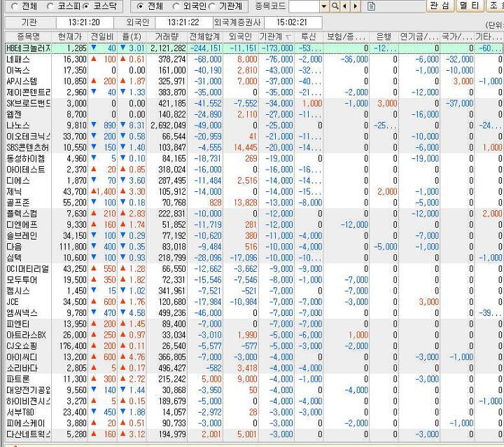This screenshot has width=504, height=447.
Task: Click the 기관 time 13:21:20 field
Action: 85,22
